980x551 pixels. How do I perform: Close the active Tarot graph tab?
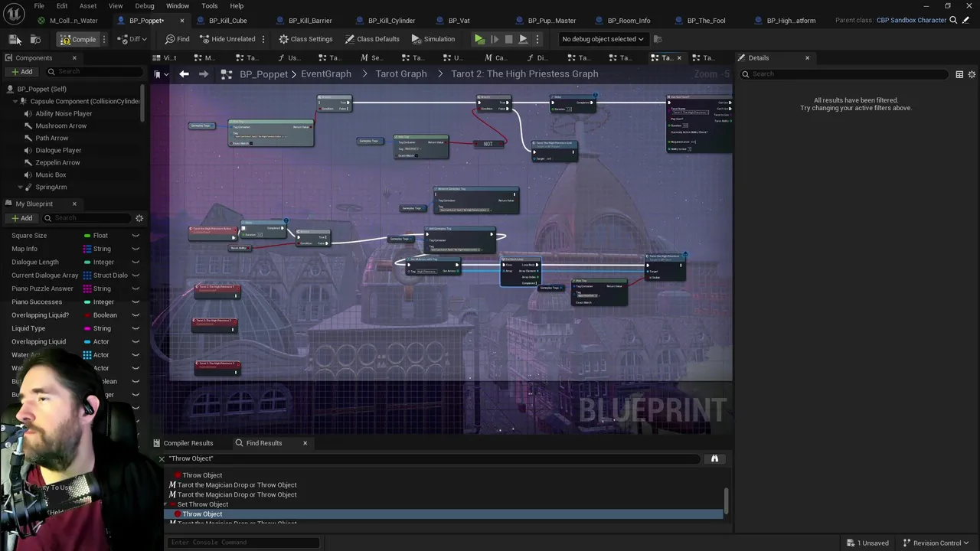pos(678,58)
